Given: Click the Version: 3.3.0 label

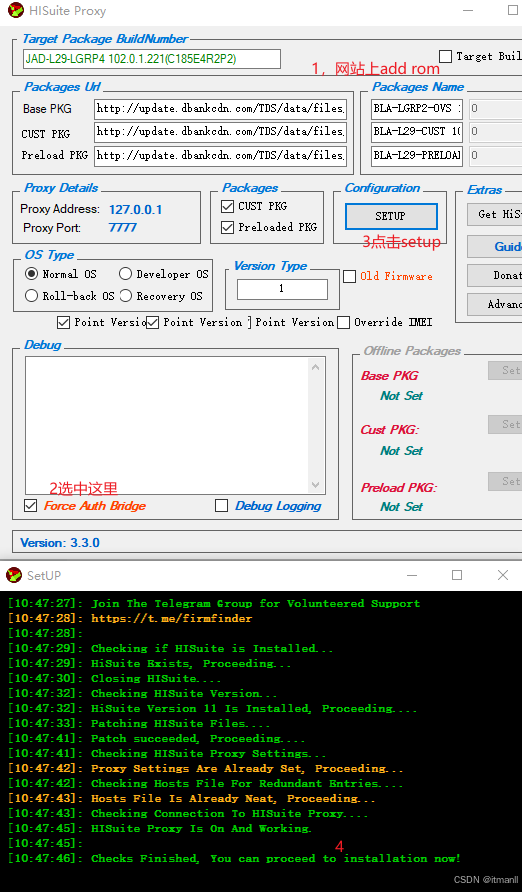Looking at the screenshot, I should [x=60, y=543].
